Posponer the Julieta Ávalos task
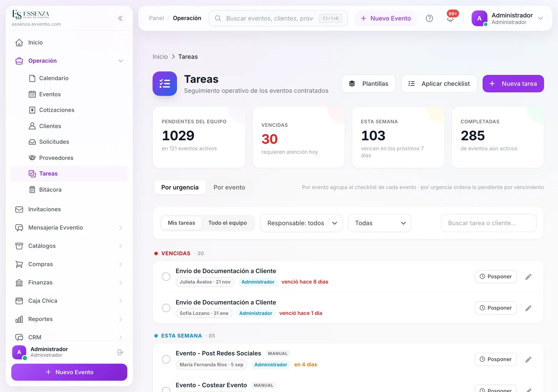This screenshot has height=392, width=558. click(x=496, y=277)
